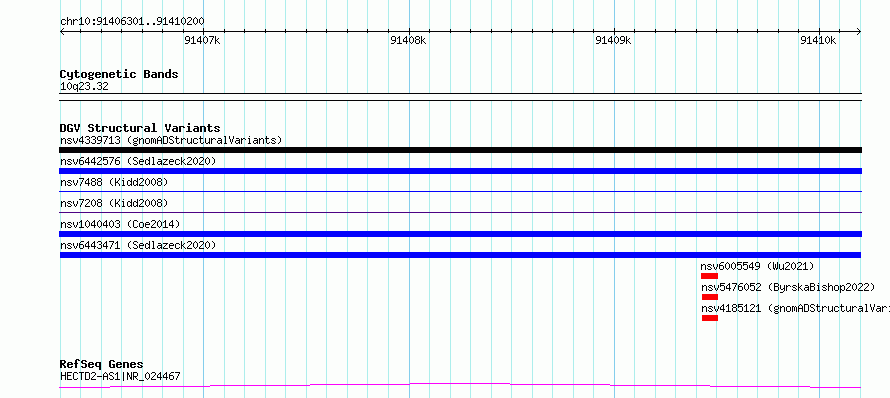The height and width of the screenshot is (398, 890).
Task: Click the chr10:91406301..91410200 region label
Action: pyautogui.click(x=132, y=22)
